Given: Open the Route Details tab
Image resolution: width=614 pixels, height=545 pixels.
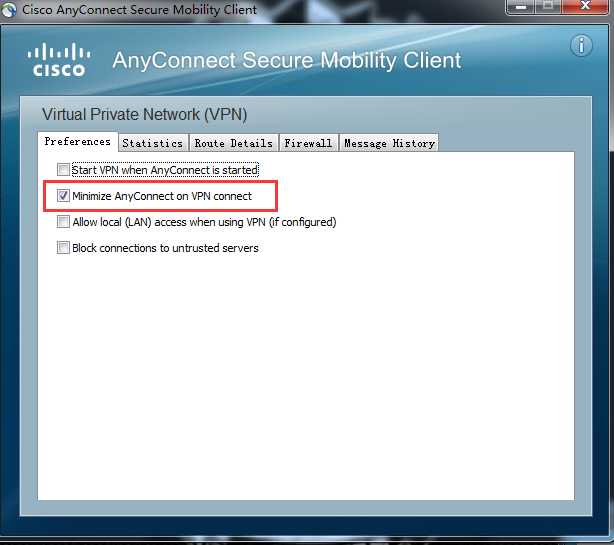Looking at the screenshot, I should [234, 143].
